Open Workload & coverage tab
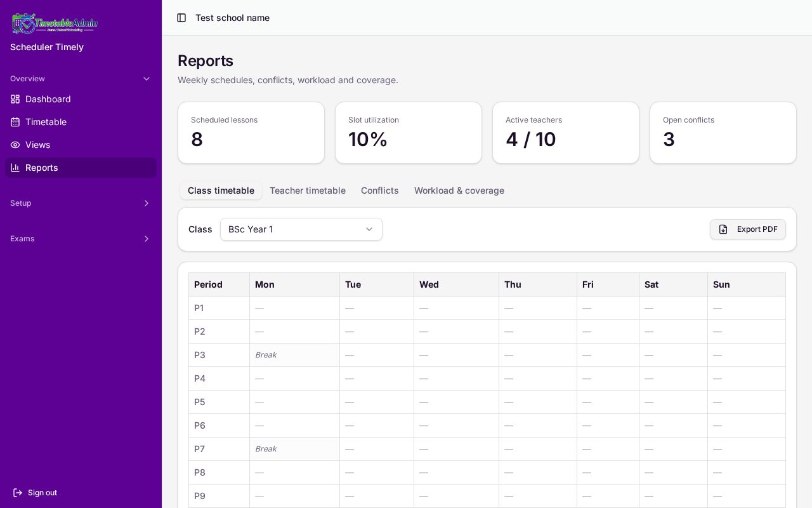 point(459,190)
